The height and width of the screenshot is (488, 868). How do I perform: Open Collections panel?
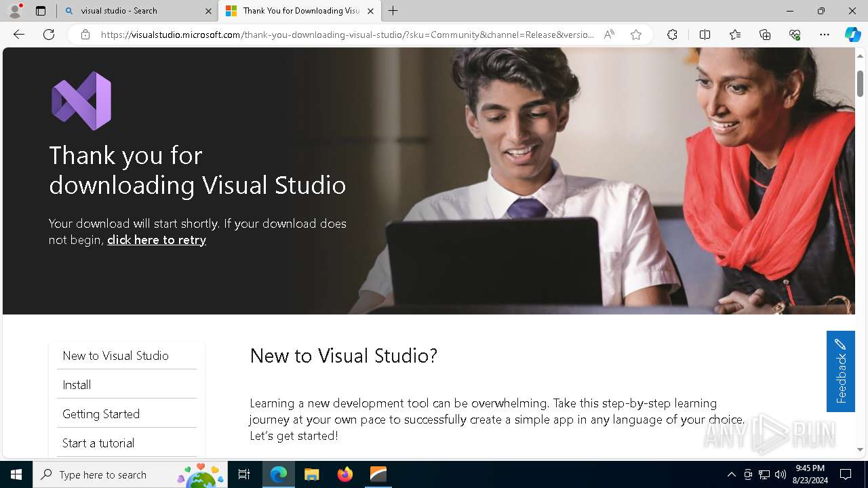click(765, 35)
